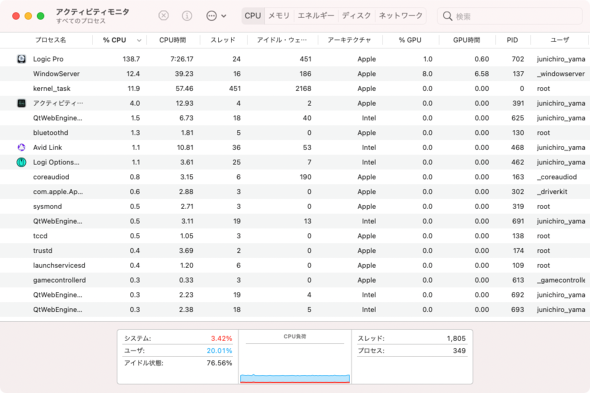This screenshot has height=393, width=590.
Task: Click the アクティビティ process row icon
Action: (x=21, y=103)
